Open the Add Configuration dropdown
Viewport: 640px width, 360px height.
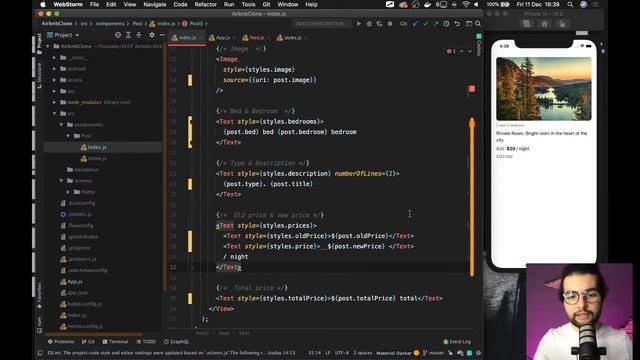point(322,24)
